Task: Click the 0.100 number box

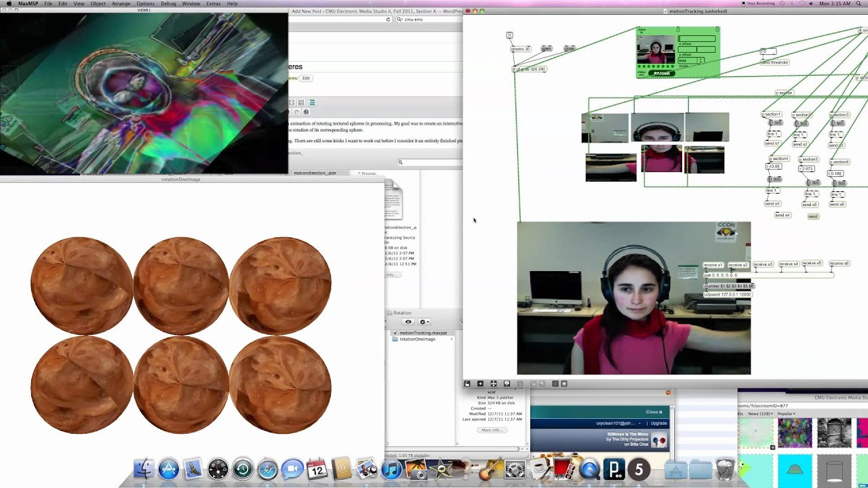Action: [x=835, y=174]
